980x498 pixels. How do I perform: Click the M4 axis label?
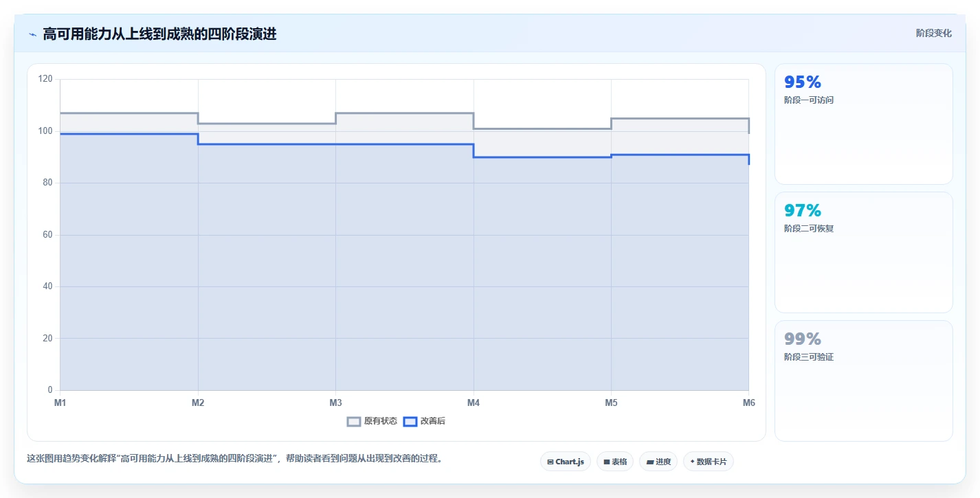474,403
